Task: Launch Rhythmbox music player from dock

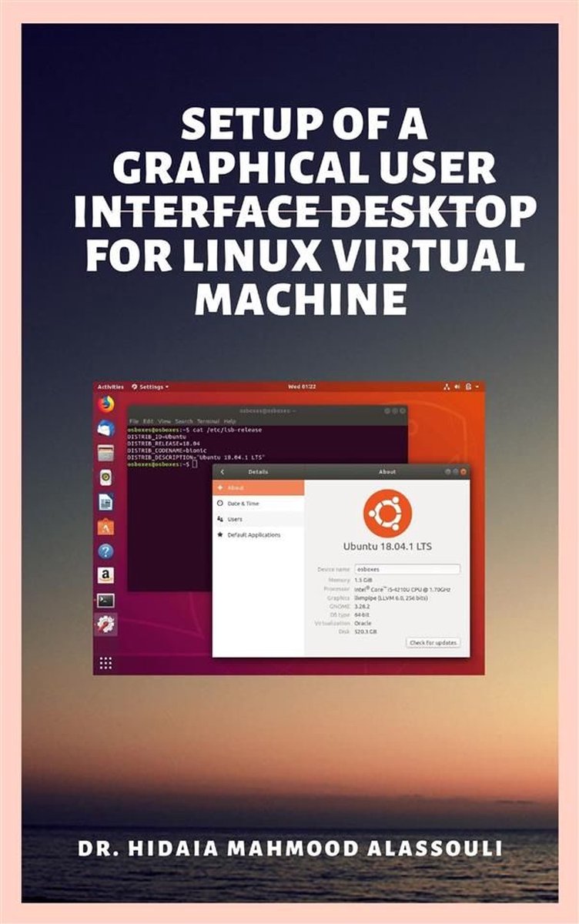Action: pyautogui.click(x=105, y=477)
